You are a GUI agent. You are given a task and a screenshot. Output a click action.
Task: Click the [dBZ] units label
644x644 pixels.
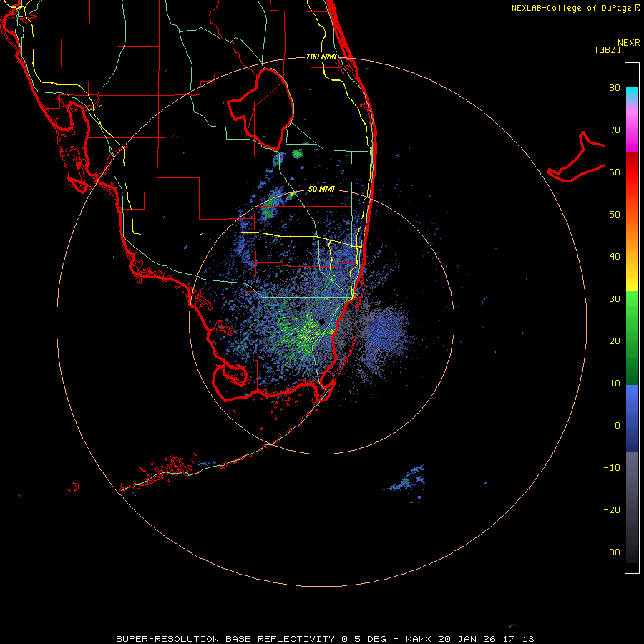[x=608, y=50]
